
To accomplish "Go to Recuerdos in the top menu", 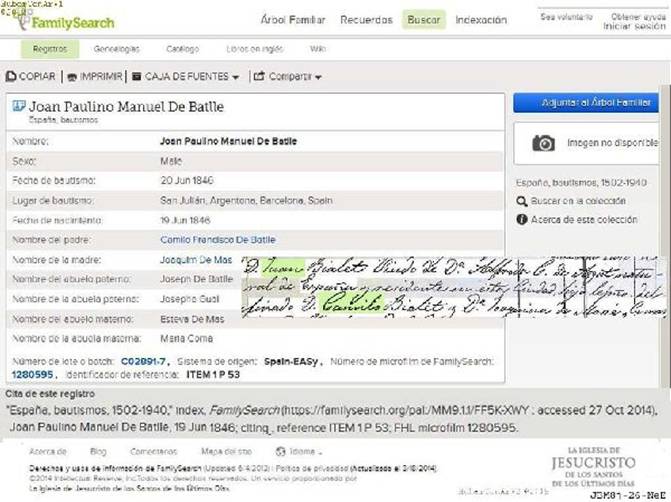I will pos(366,20).
